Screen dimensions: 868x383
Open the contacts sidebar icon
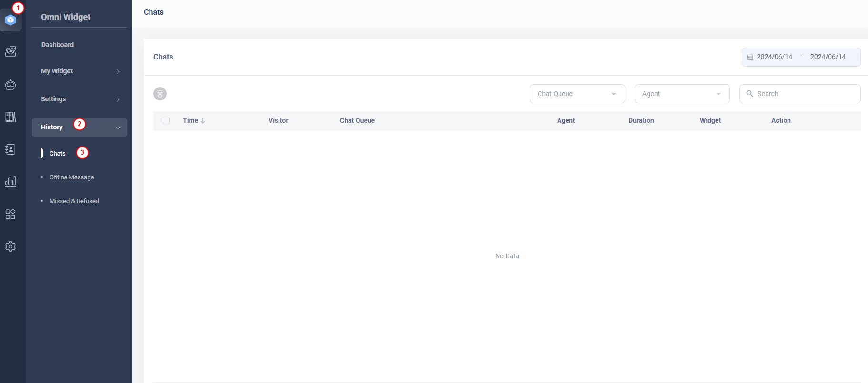point(10,149)
